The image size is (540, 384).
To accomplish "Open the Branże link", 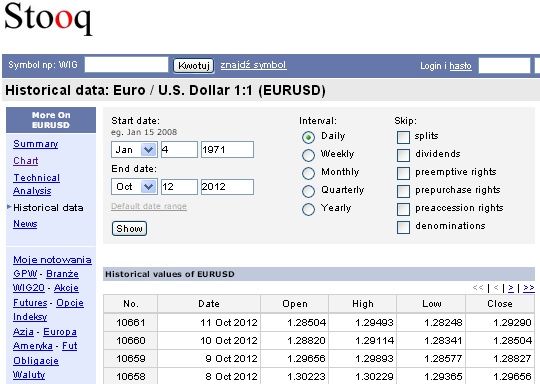I will pyautogui.click(x=62, y=274).
